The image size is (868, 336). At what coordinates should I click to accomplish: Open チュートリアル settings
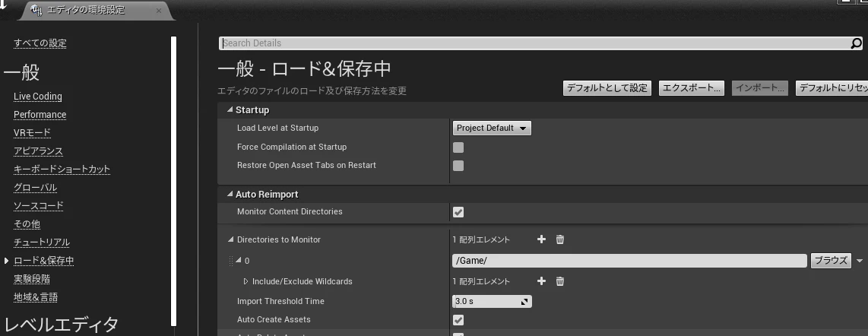tap(42, 242)
